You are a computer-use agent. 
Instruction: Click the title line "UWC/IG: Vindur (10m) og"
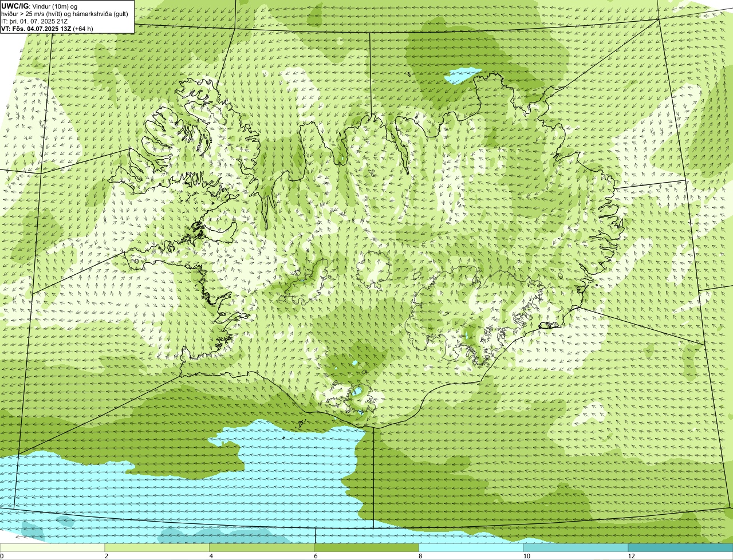tap(39, 6)
